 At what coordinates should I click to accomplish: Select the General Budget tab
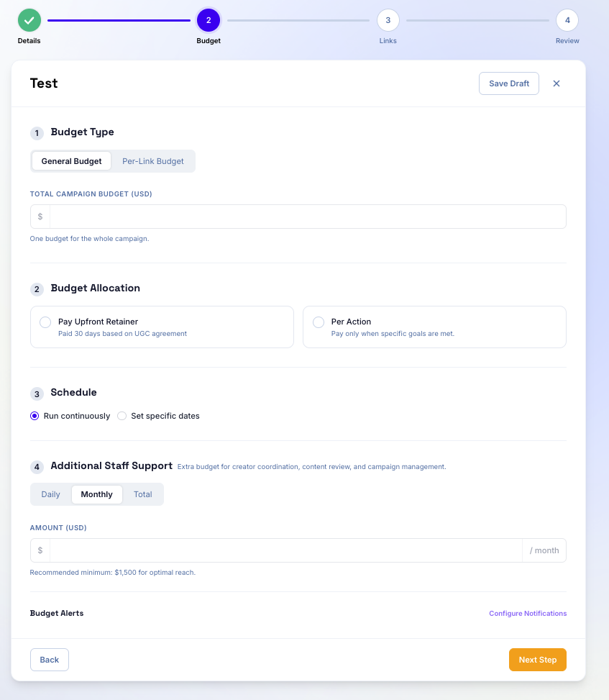[x=71, y=161]
